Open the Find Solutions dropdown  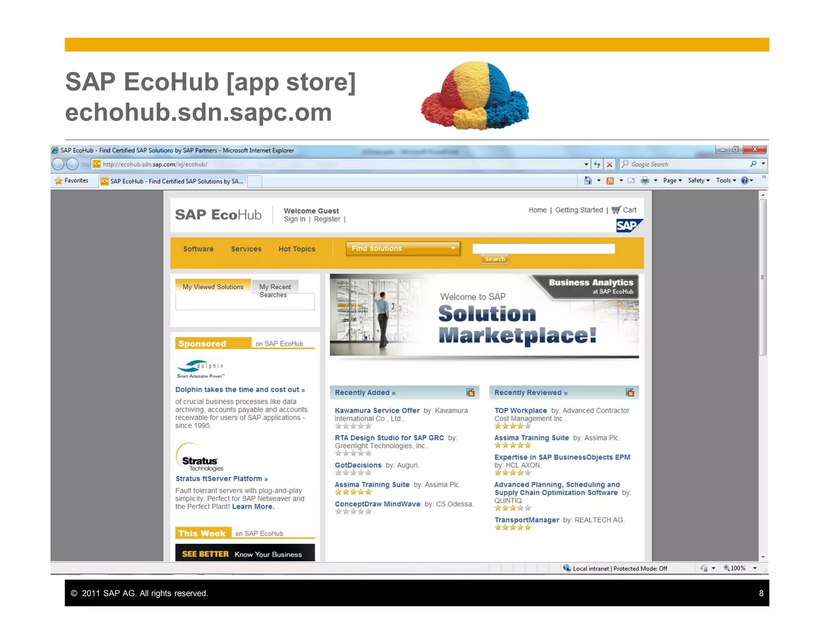(403, 248)
